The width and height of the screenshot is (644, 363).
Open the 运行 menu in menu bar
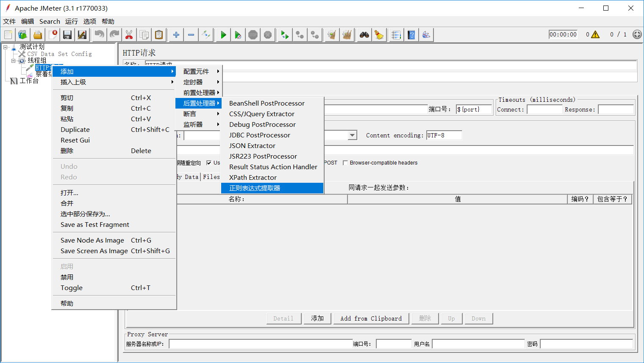pyautogui.click(x=72, y=22)
